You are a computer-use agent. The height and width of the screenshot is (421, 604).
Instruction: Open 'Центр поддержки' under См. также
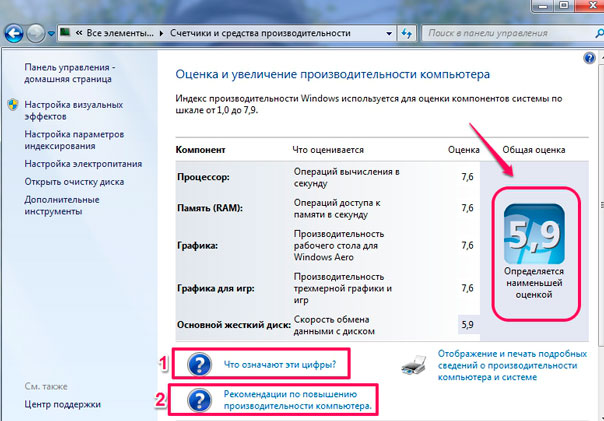pyautogui.click(x=62, y=404)
